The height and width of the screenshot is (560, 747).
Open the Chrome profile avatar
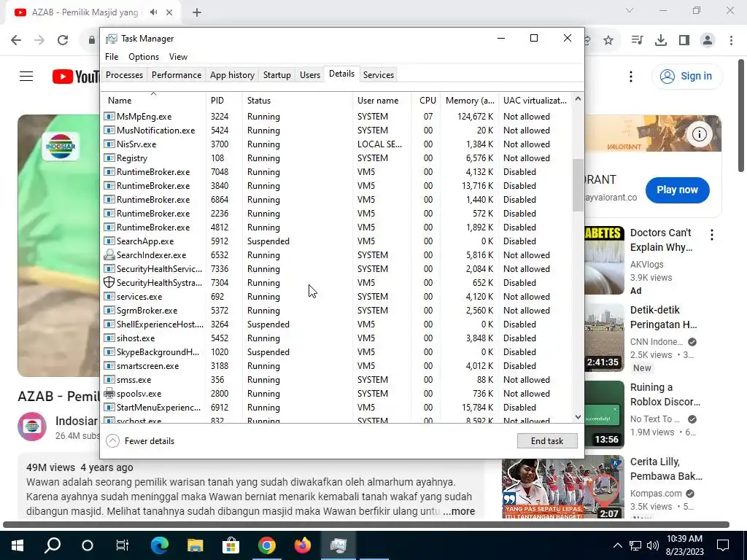708,41
